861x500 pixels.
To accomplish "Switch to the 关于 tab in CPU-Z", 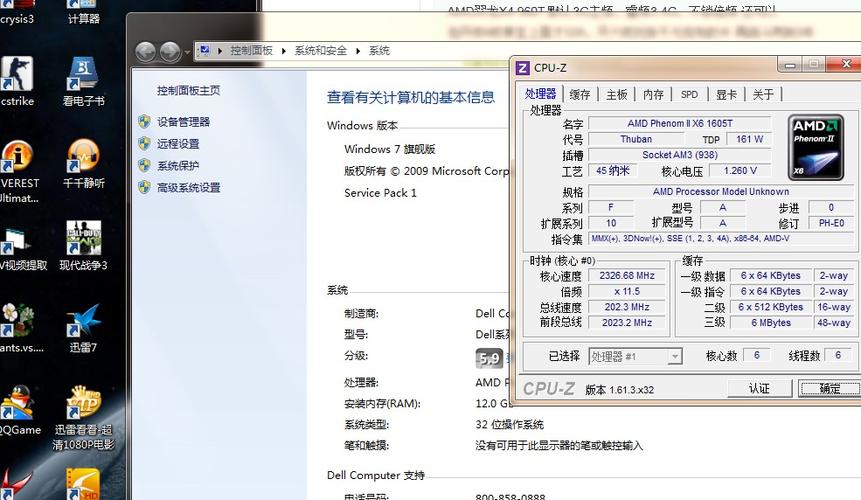I will (x=763, y=94).
